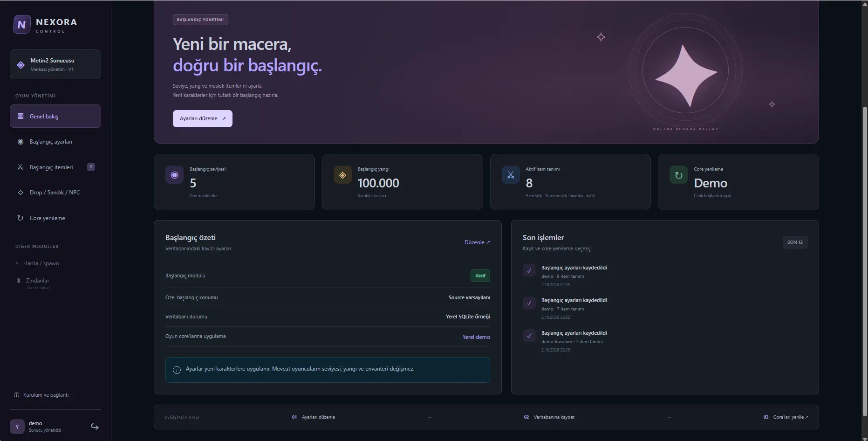
Task: Go to Drop / Sandık / NPC
Action: (x=55, y=193)
